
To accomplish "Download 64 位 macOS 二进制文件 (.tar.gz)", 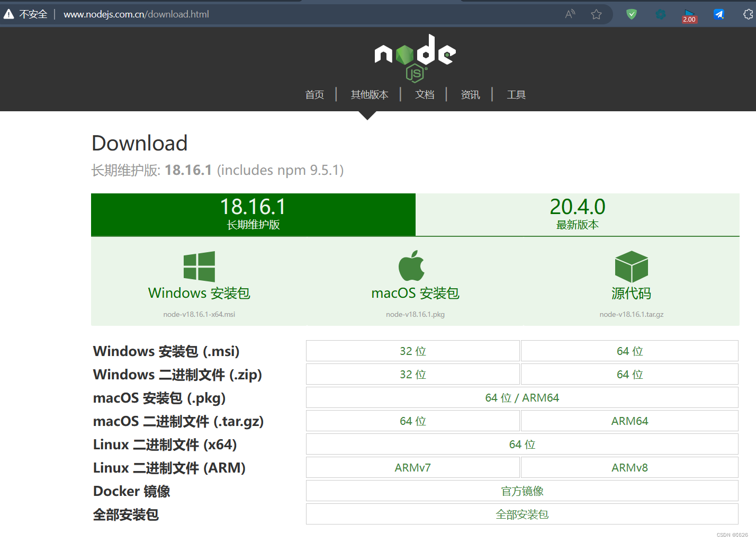I will tap(413, 421).
